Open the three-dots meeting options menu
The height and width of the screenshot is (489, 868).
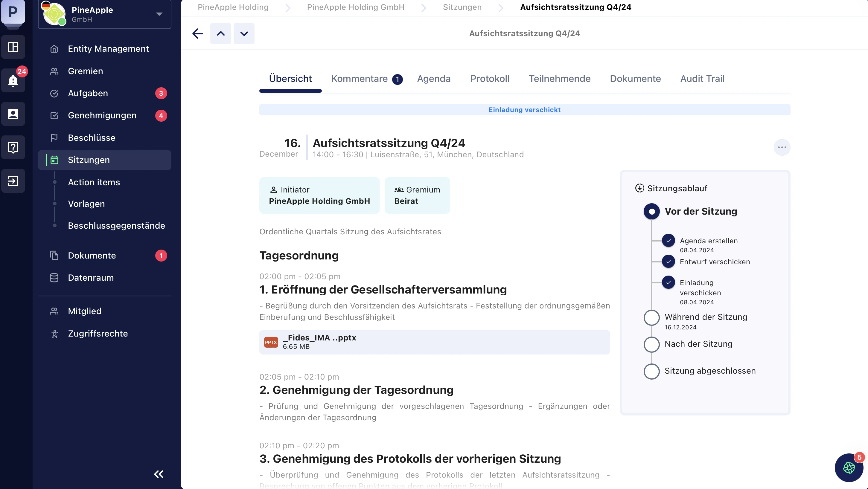pyautogui.click(x=782, y=147)
